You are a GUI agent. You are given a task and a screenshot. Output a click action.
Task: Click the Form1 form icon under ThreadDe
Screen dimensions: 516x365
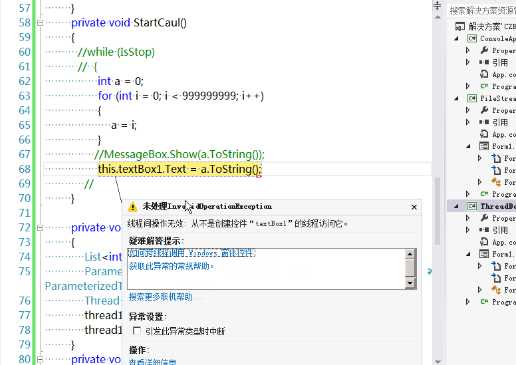[484, 254]
